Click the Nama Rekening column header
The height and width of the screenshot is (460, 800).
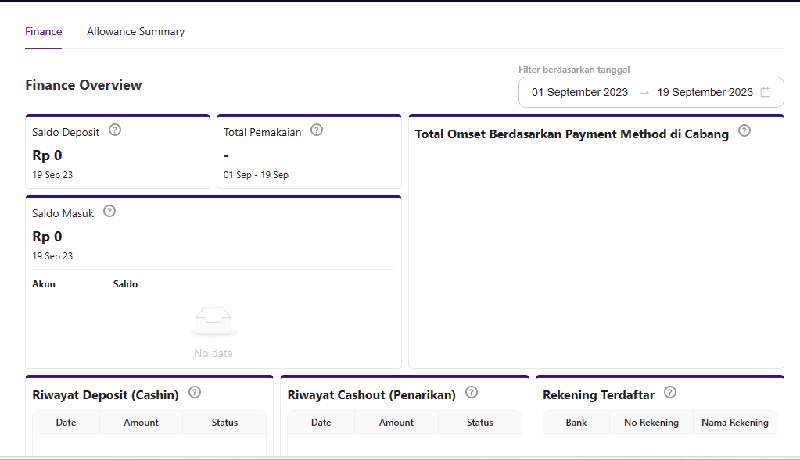point(735,423)
